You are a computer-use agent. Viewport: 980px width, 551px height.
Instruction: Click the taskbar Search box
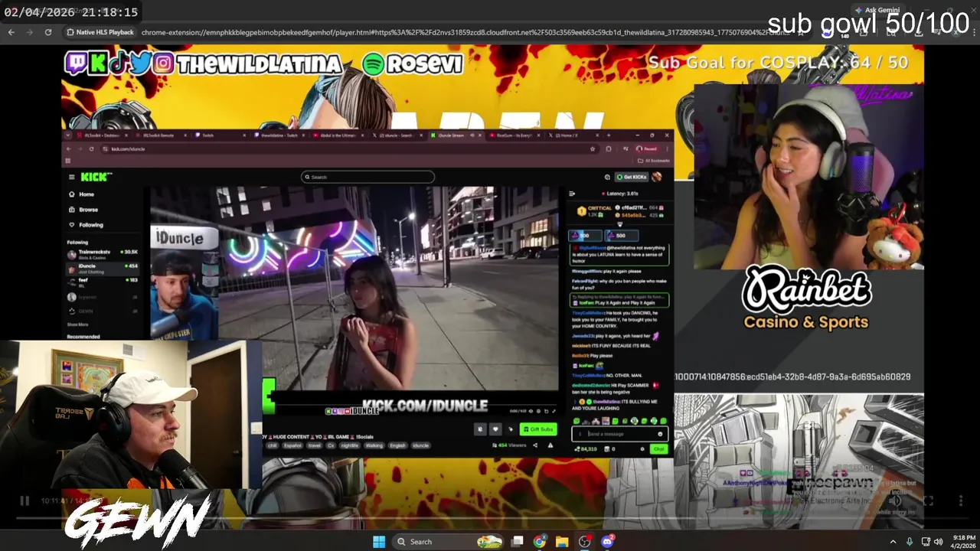(x=448, y=542)
